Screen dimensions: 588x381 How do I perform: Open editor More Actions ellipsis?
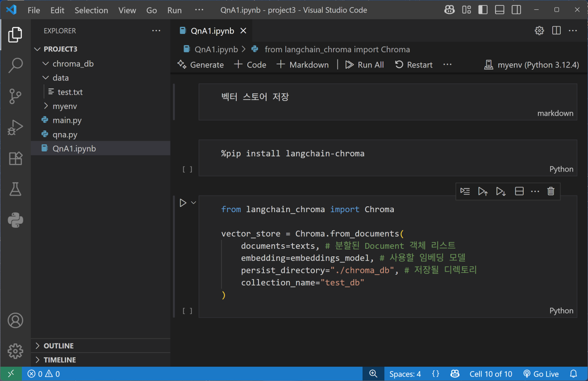[x=573, y=31]
